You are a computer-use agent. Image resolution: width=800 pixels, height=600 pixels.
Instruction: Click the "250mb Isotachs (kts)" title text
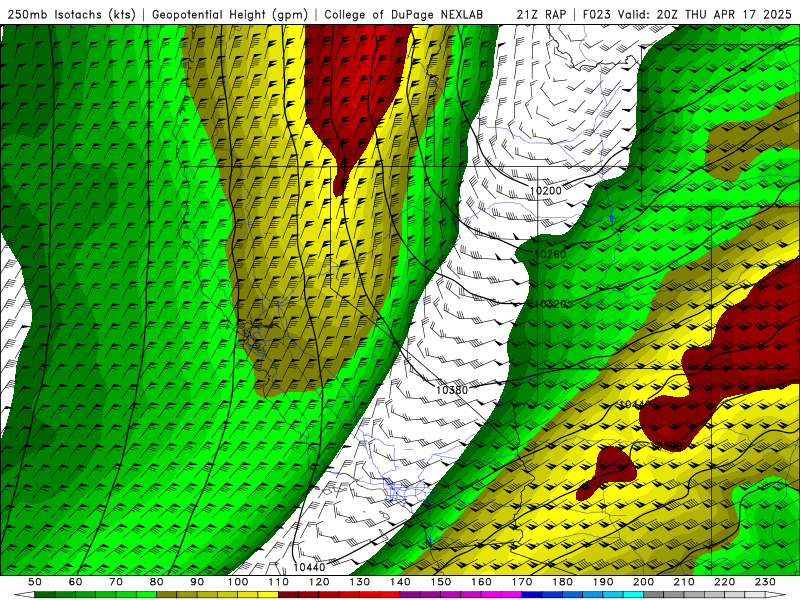pyautogui.click(x=71, y=14)
